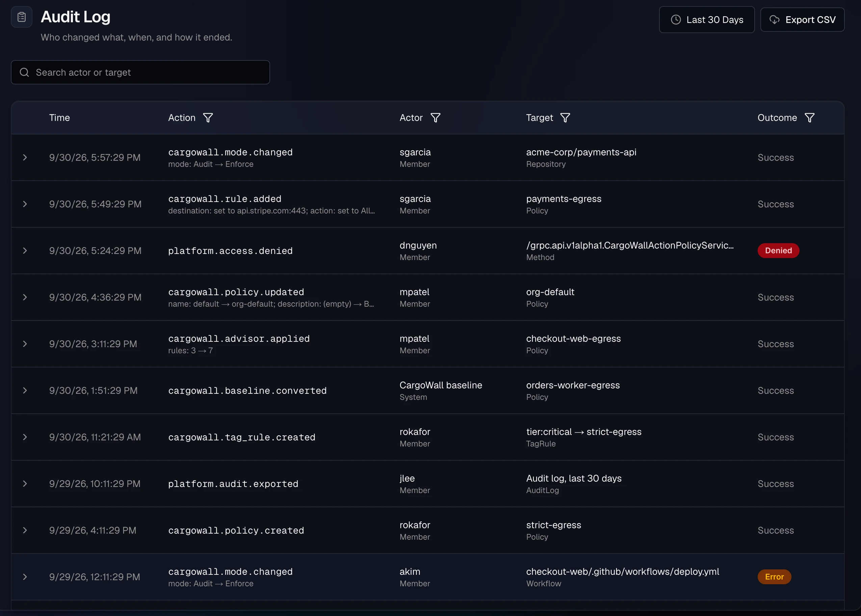Select target acme-corp/payments-api
This screenshot has height=616, width=861.
pos(581,153)
